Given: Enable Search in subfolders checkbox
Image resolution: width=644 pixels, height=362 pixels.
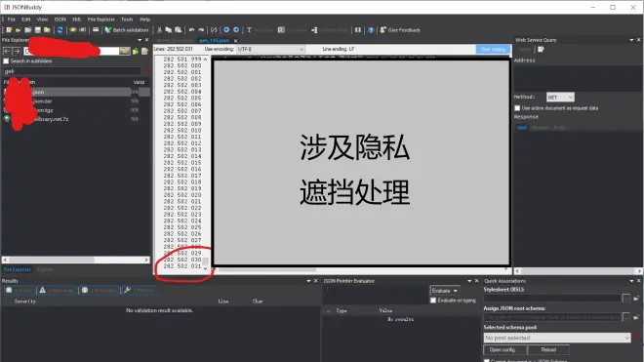Looking at the screenshot, I should 6,60.
